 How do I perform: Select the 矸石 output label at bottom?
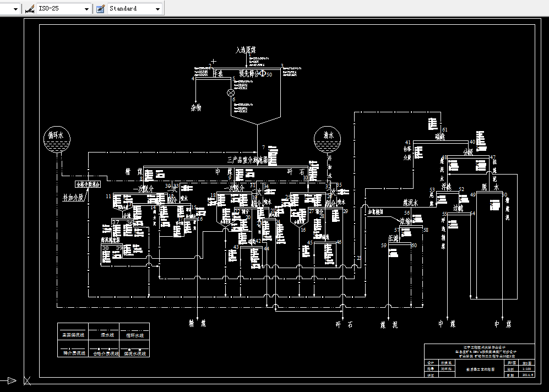(344, 325)
